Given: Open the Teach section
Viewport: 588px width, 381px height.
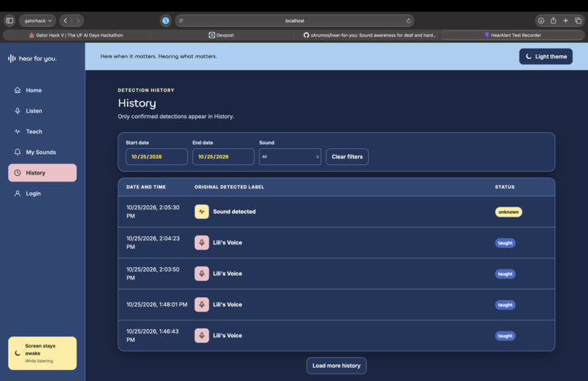Looking at the screenshot, I should (x=42, y=131).
